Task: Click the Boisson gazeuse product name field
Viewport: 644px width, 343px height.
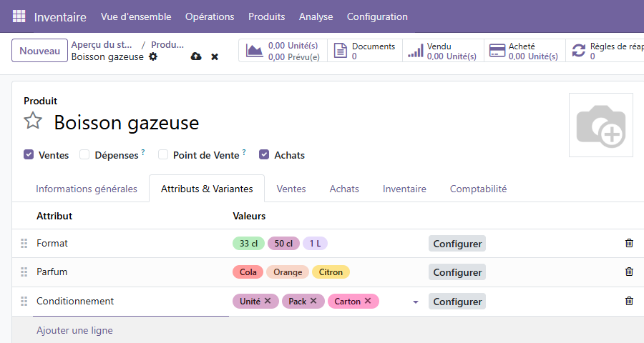Action: pos(127,123)
